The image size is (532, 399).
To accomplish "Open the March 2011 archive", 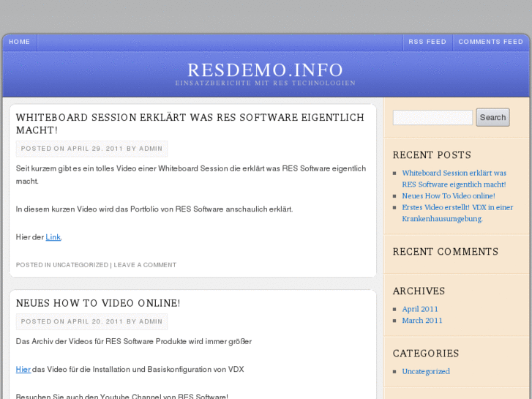I will point(422,321).
